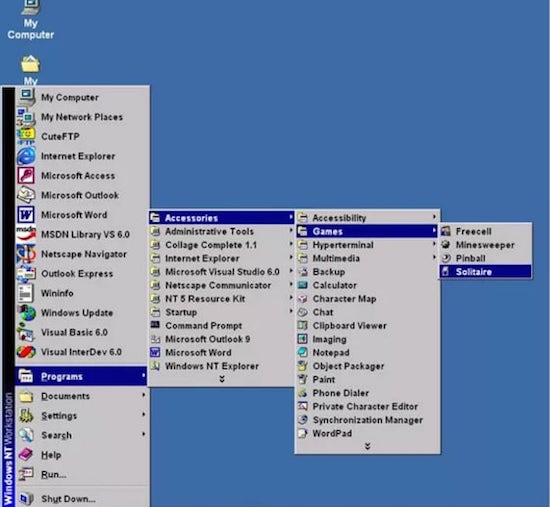The image size is (550, 507).
Task: Open the Microsoft Access key icon
Action: click(x=26, y=175)
